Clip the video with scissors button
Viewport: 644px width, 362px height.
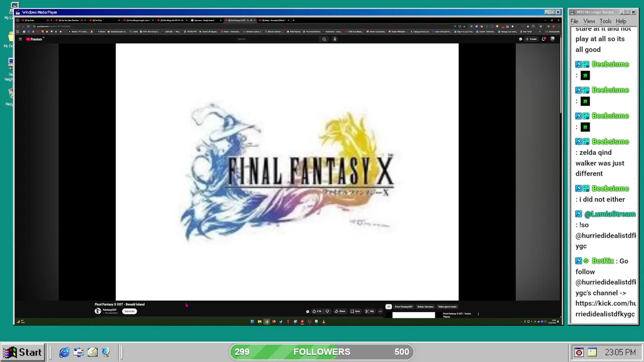tap(370, 311)
